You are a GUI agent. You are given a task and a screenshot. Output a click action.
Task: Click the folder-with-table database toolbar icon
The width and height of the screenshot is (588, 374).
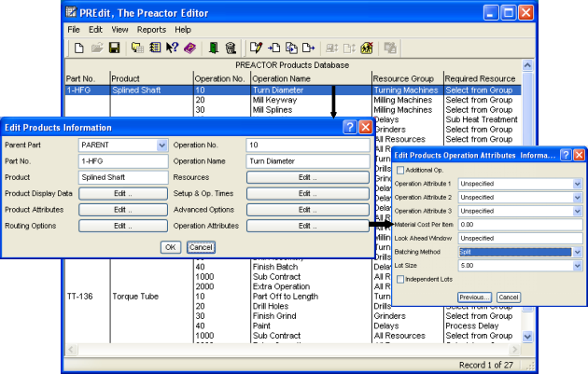(137, 48)
